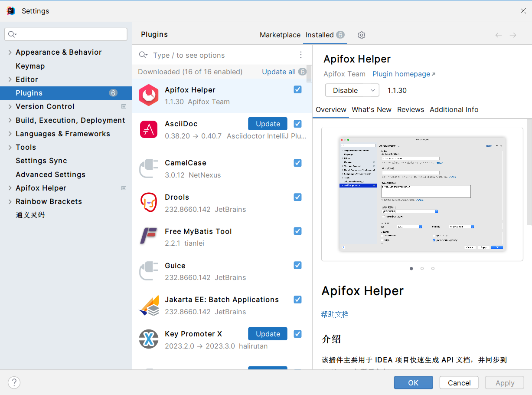This screenshot has height=395, width=532.
Task: Click the Cancel button
Action: pos(459,382)
